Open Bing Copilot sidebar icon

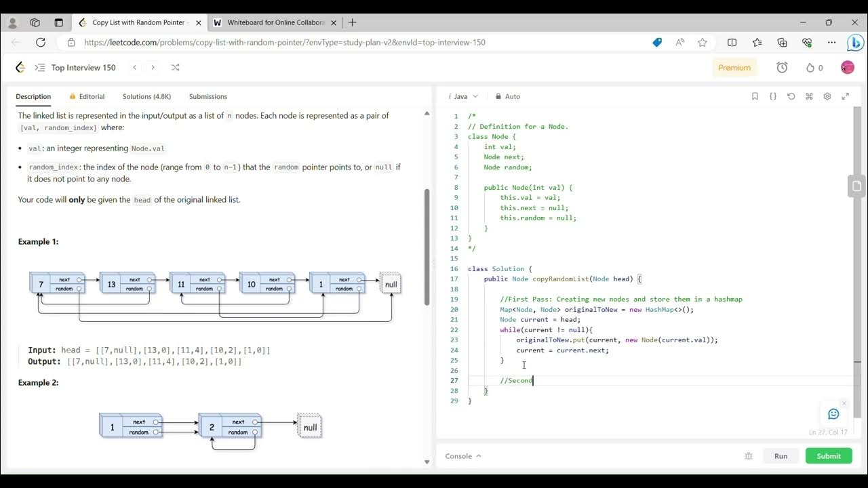(856, 43)
